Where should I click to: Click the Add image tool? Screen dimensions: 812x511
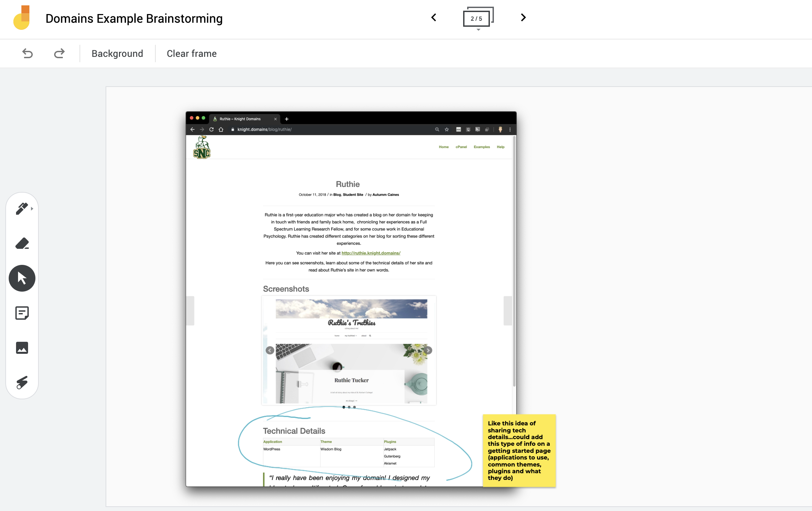coord(22,348)
